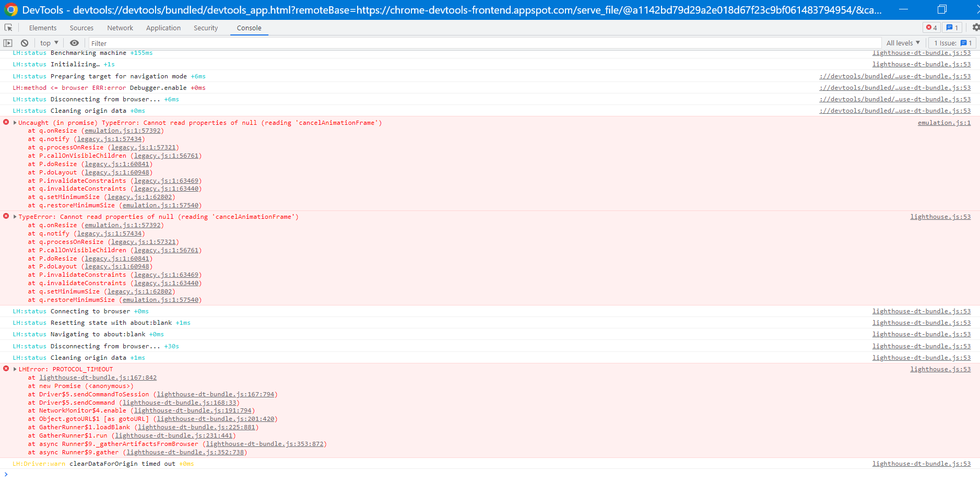
Task: Click the red 4 errors badge
Action: (x=931, y=27)
